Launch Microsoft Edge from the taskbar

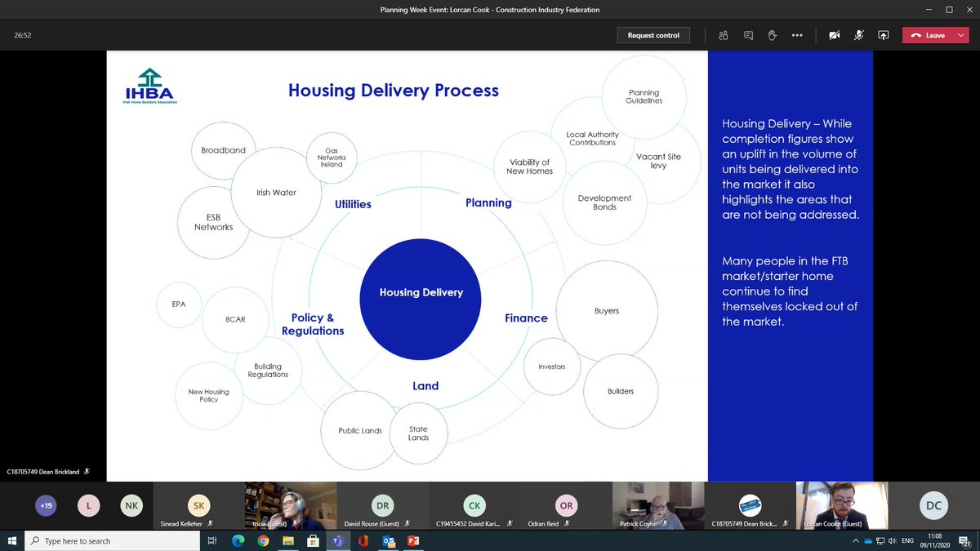[x=238, y=540]
